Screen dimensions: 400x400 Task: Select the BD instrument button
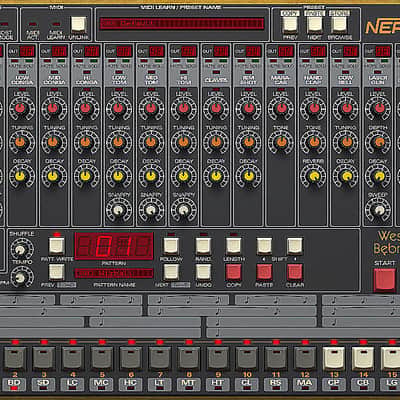point(14,384)
